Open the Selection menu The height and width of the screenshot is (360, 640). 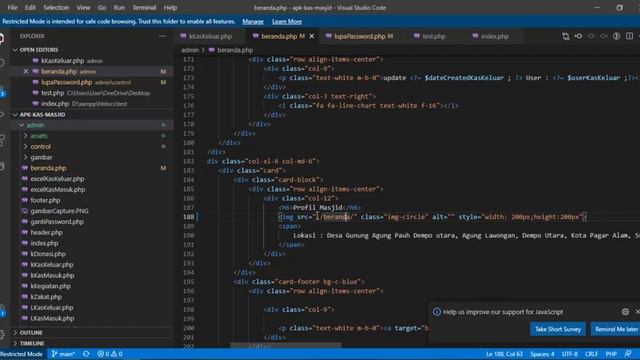56,7
